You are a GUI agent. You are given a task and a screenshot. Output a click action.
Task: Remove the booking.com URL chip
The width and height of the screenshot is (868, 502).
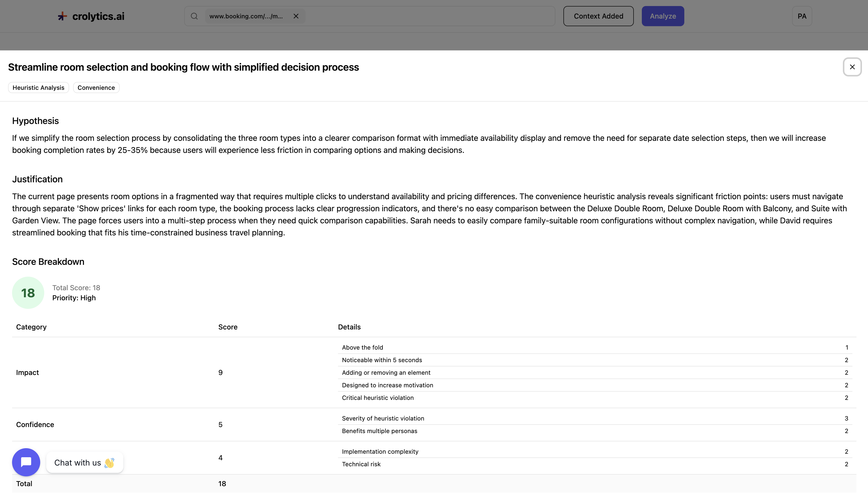pos(296,16)
